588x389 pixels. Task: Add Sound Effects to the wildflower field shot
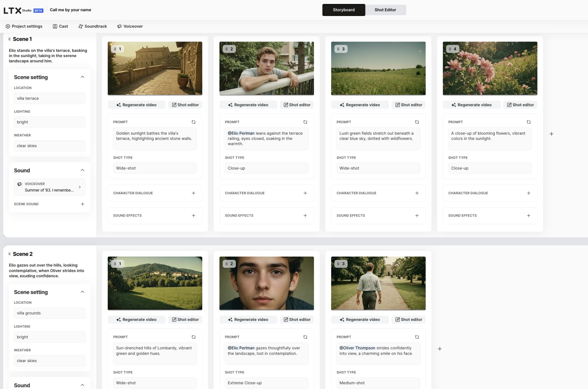pos(417,215)
